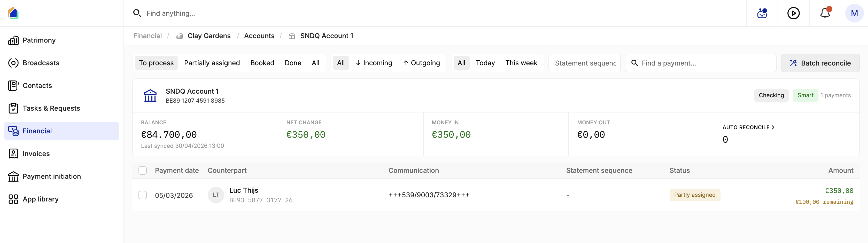The height and width of the screenshot is (243, 868).
Task: Go to Broadcasts in the sidebar
Action: point(62,63)
